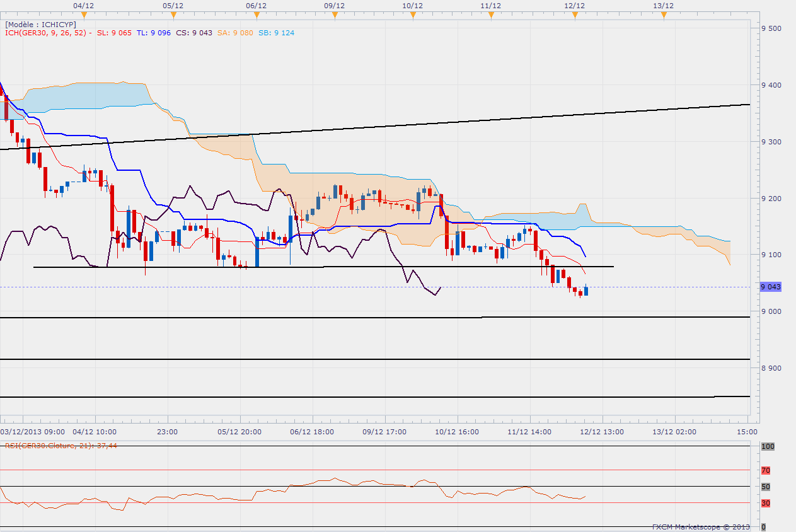Click the 9 200 price axis label
Image resolution: width=796 pixels, height=532 pixels.
(771, 199)
